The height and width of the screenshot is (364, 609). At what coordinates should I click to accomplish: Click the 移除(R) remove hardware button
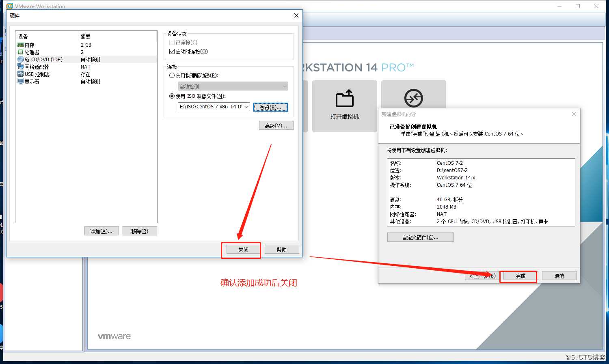click(140, 231)
